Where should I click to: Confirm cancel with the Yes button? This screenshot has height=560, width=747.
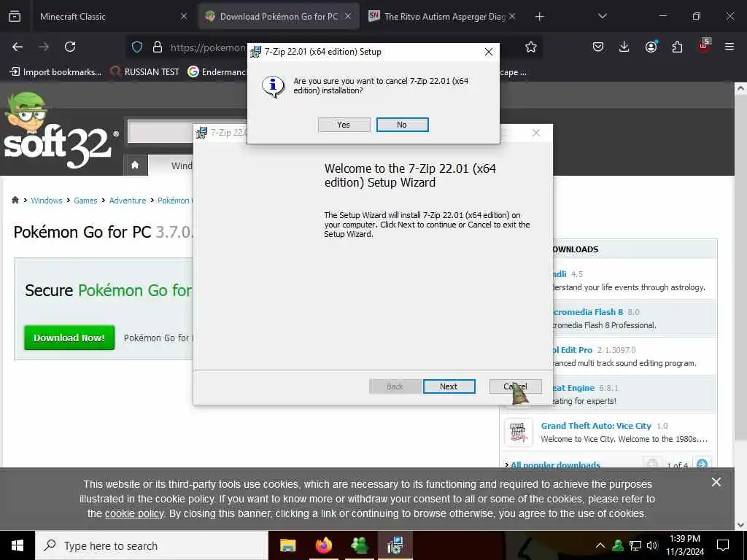pos(344,125)
